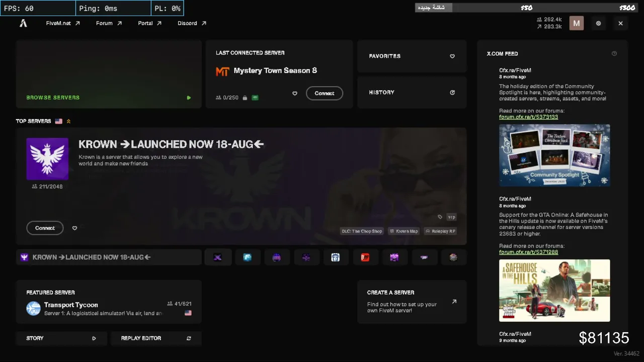
Task: Click the US flag beside Top Servers
Action: click(59, 121)
